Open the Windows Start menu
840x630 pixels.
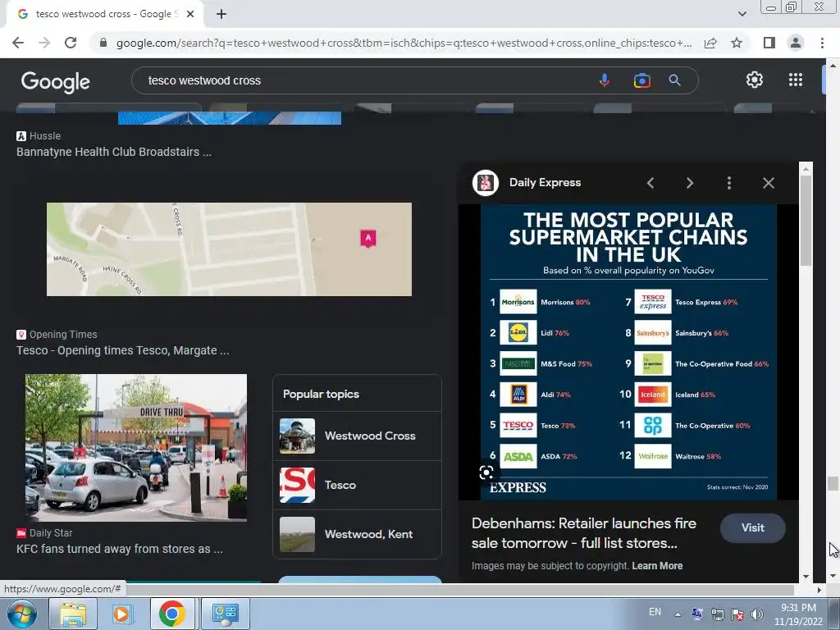point(21,614)
